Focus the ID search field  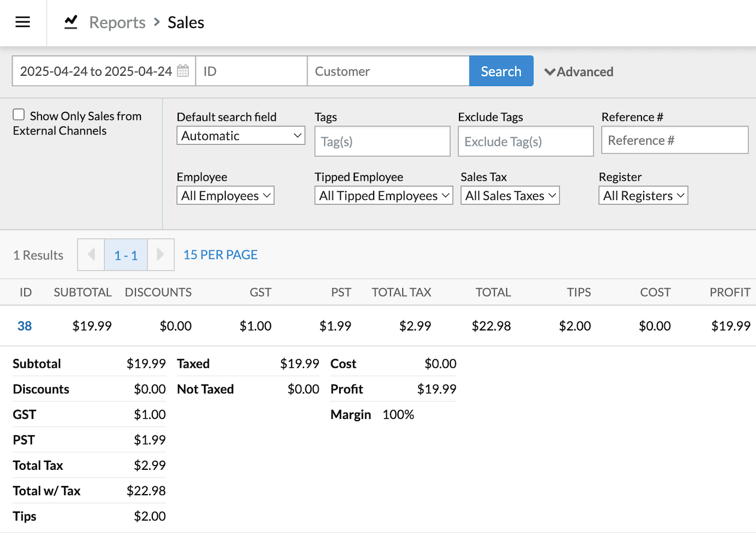[251, 71]
